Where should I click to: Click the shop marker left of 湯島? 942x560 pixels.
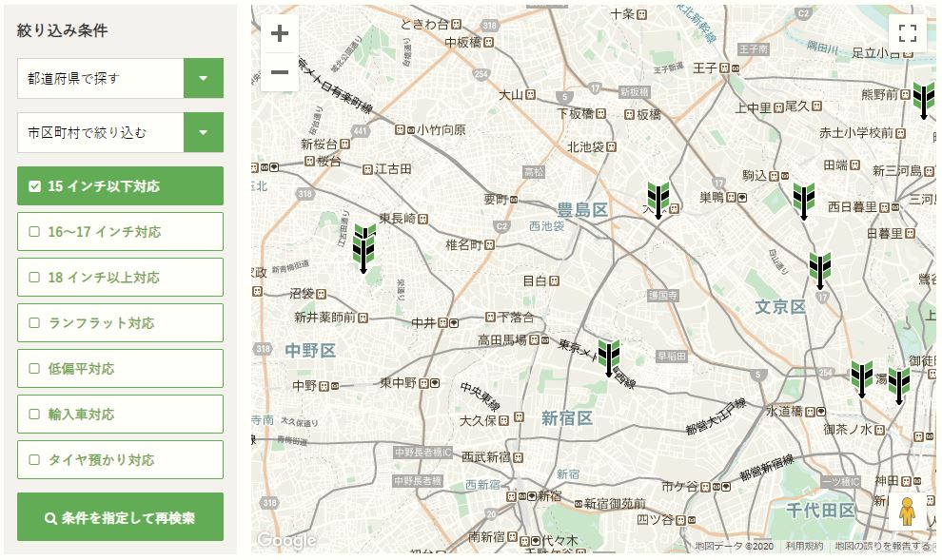click(861, 379)
